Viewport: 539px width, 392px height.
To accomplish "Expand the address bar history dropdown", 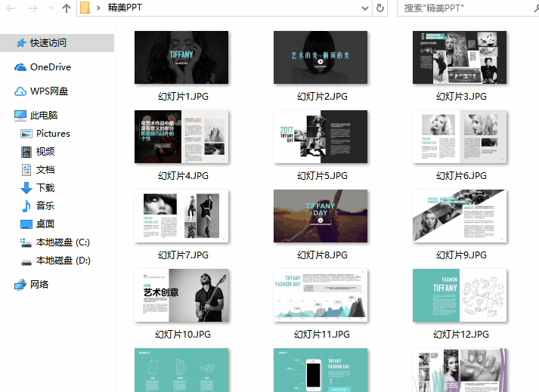I will click(365, 8).
